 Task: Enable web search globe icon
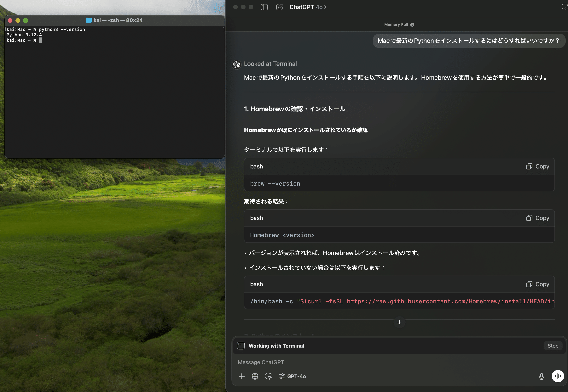click(255, 376)
